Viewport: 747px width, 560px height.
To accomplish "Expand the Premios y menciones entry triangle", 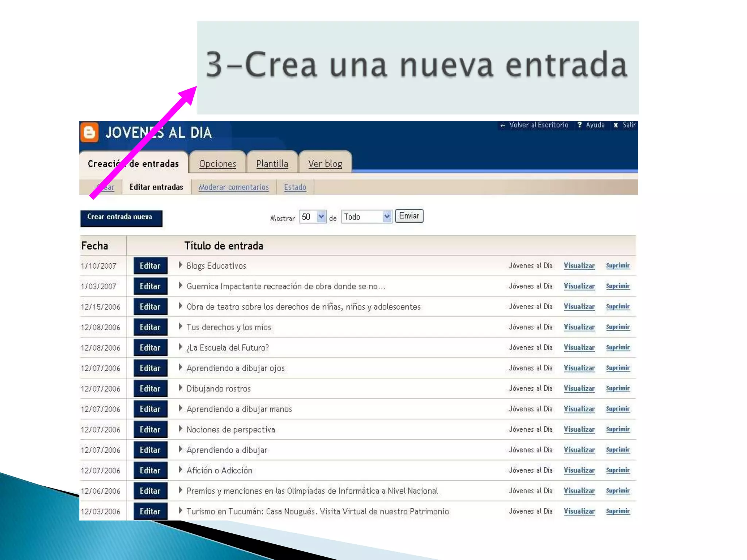I will click(x=180, y=490).
